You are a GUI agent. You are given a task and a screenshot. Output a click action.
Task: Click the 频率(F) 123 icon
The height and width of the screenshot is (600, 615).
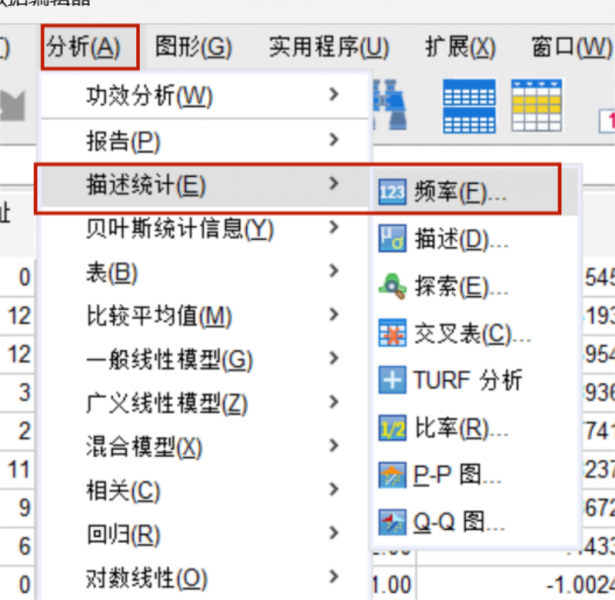pos(392,192)
